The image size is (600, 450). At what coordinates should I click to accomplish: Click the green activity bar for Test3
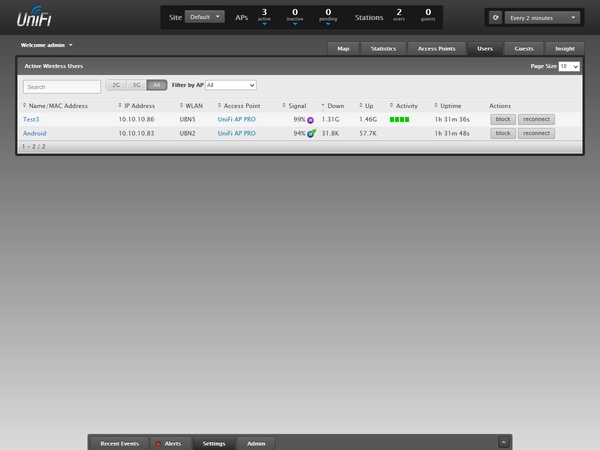pyautogui.click(x=399, y=119)
